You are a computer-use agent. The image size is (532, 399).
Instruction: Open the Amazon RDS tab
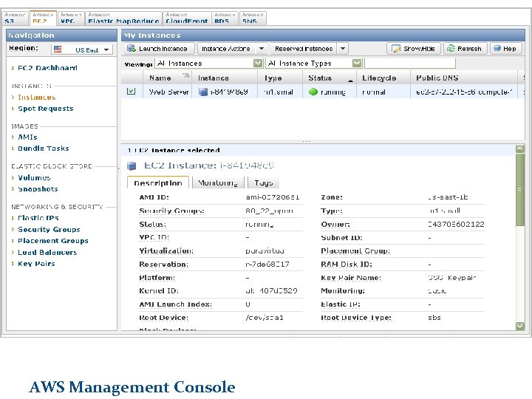225,18
